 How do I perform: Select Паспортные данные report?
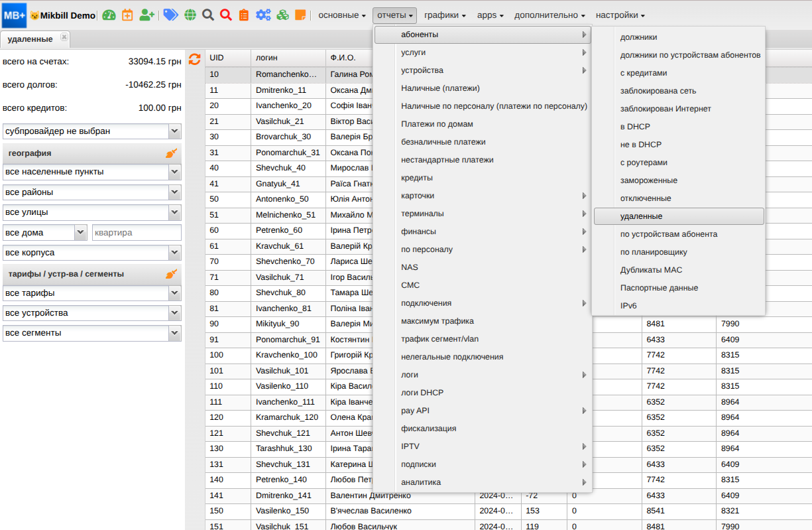click(x=679, y=288)
